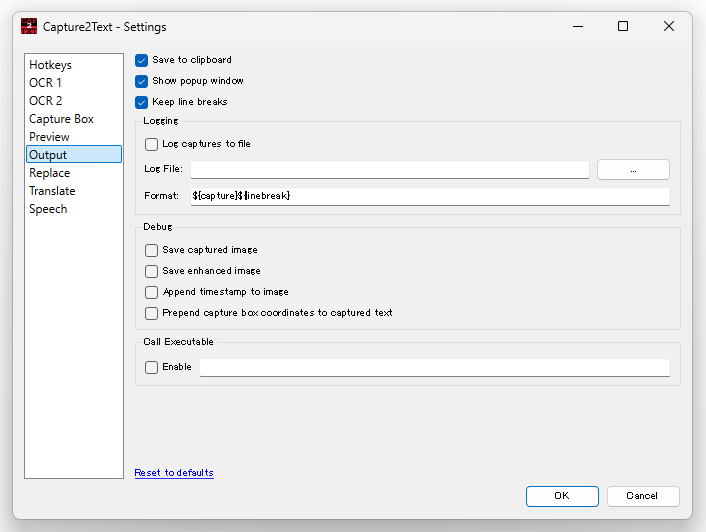This screenshot has width=706, height=532.
Task: Toggle Show popup window checkbox
Action: tap(141, 81)
